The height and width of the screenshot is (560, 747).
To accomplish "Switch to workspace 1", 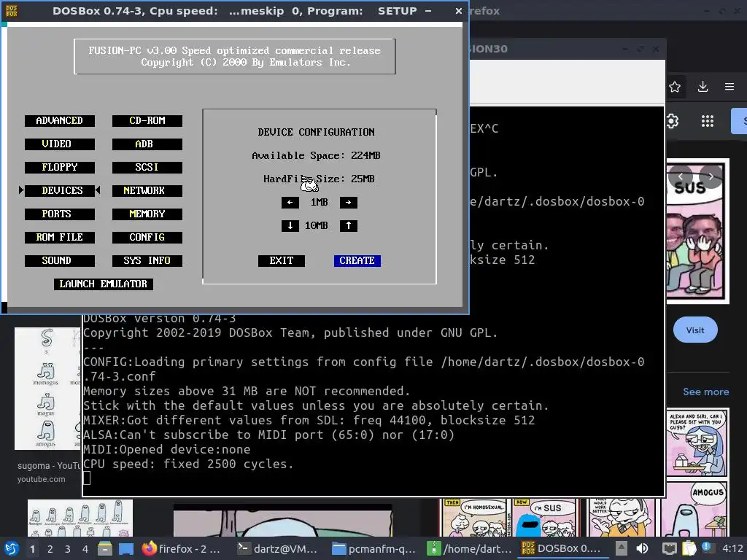I will pos(32,549).
